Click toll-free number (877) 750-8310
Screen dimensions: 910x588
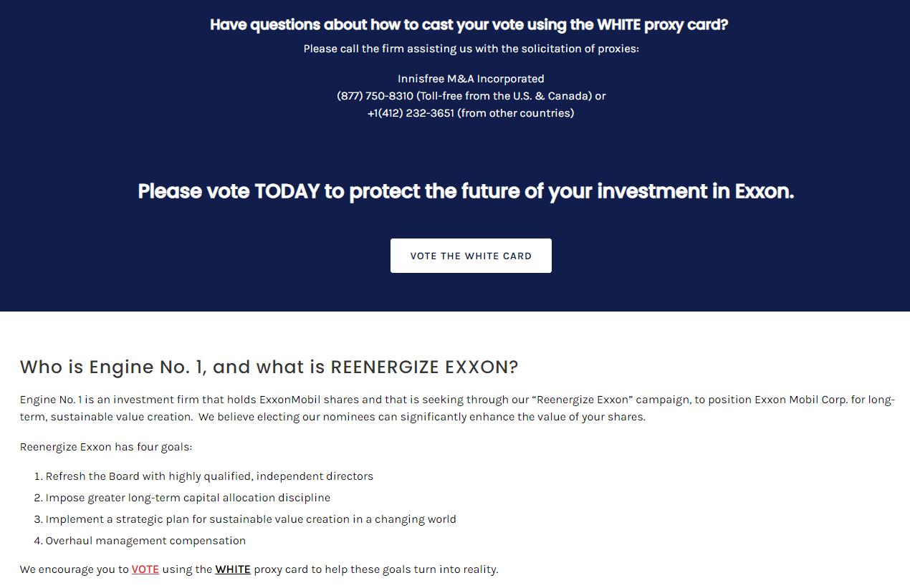click(375, 96)
